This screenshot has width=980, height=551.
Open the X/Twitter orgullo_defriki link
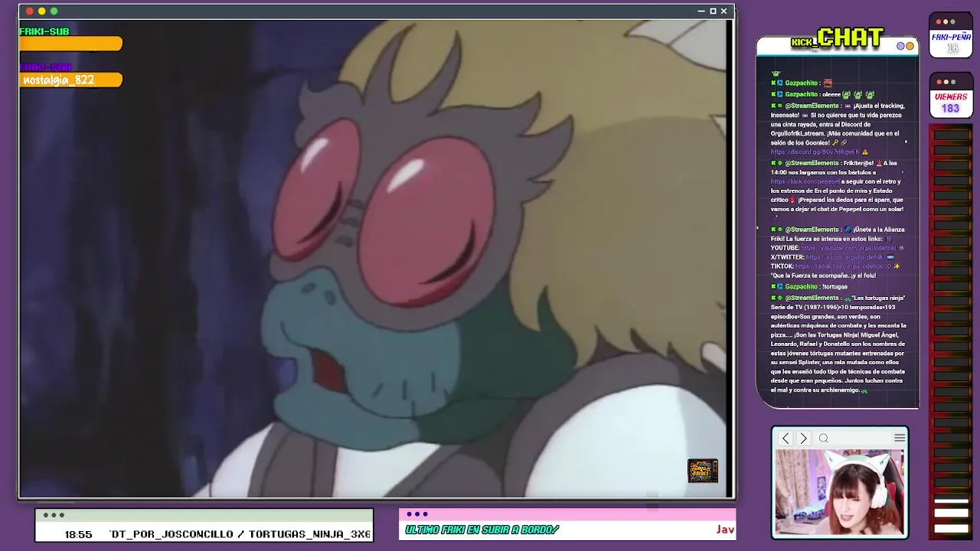845,257
